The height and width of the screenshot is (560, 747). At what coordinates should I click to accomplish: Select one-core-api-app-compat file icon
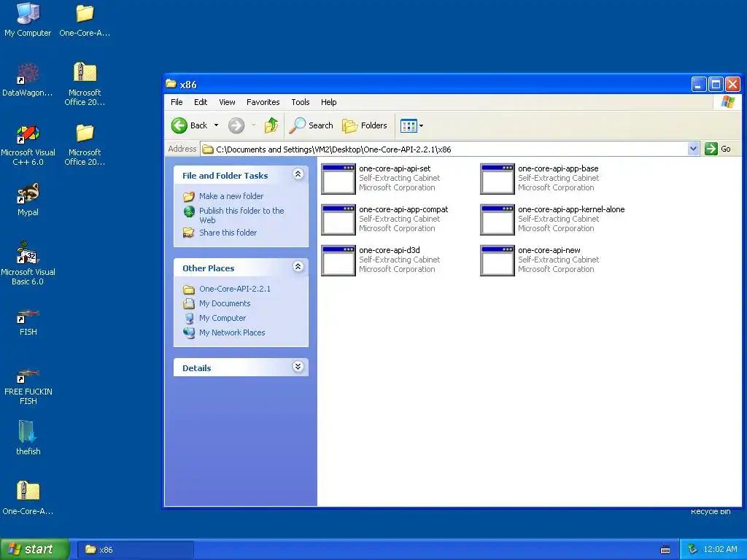click(x=338, y=219)
